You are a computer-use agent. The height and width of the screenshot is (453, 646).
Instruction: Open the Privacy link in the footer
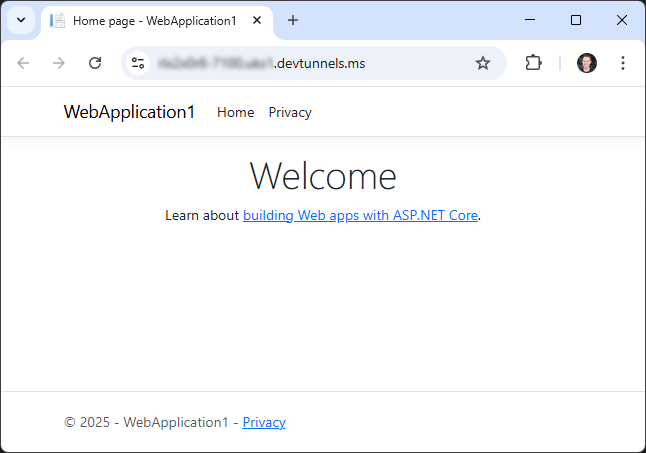(264, 422)
